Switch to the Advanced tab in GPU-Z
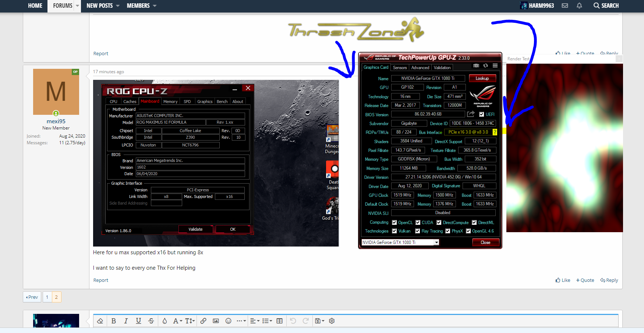The height and width of the screenshot is (333, 644). (420, 68)
